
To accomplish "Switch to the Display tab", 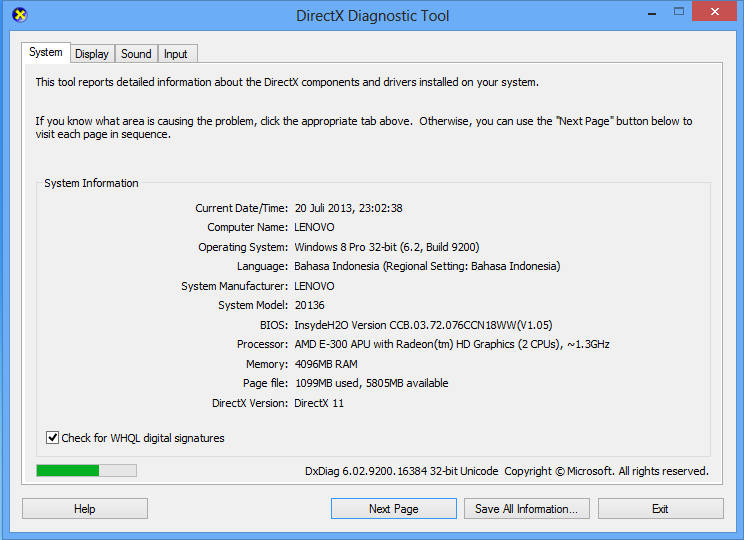I will (x=92, y=54).
